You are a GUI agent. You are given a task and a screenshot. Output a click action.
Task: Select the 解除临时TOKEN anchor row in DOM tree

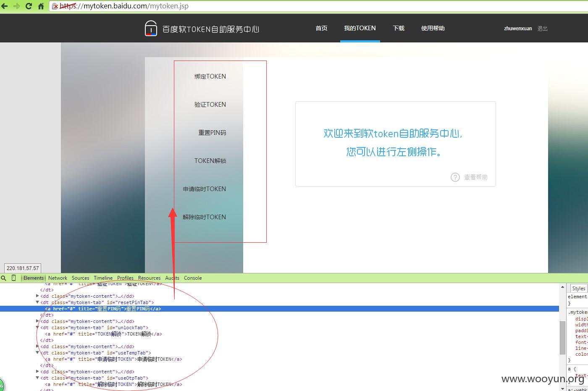click(x=113, y=384)
